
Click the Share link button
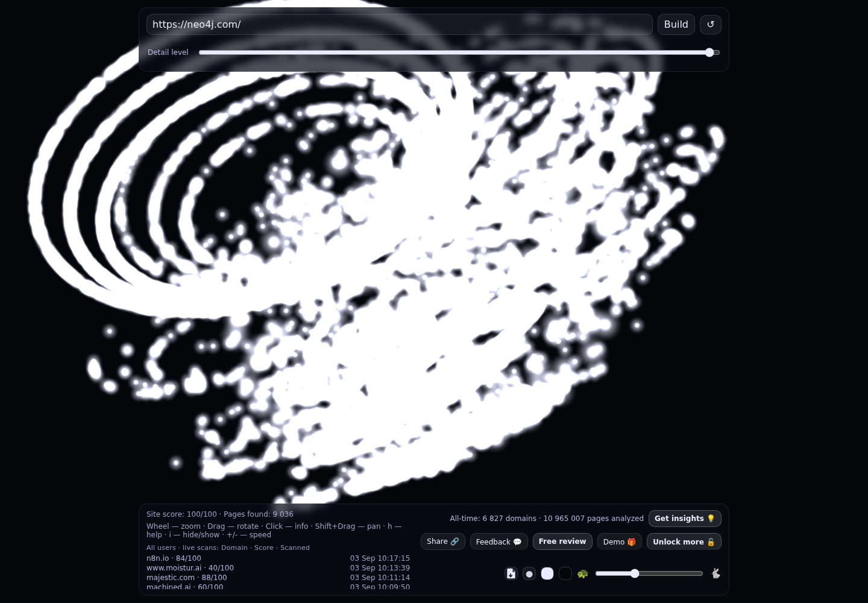click(443, 541)
